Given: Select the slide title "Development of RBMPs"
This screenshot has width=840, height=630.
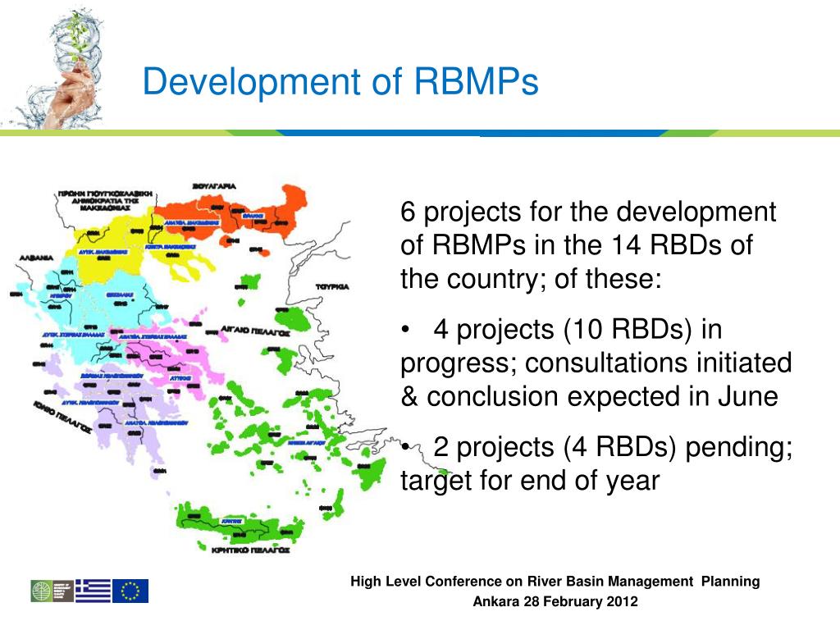Looking at the screenshot, I should click(340, 81).
